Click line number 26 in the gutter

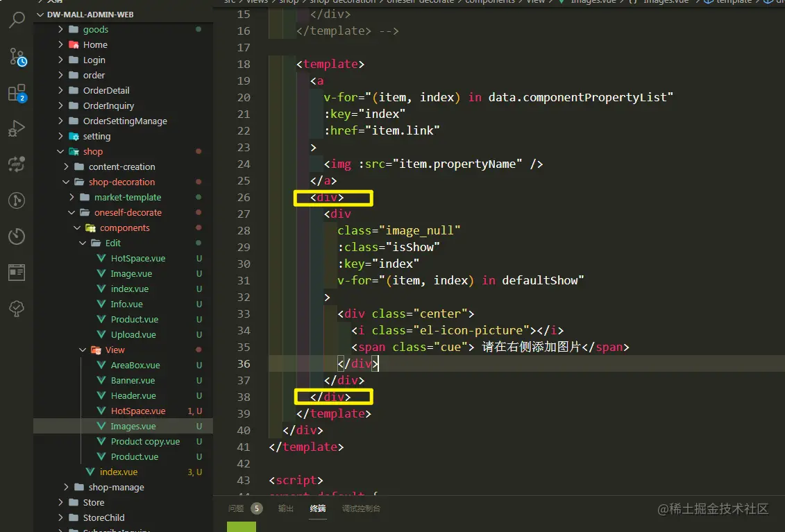pos(244,197)
